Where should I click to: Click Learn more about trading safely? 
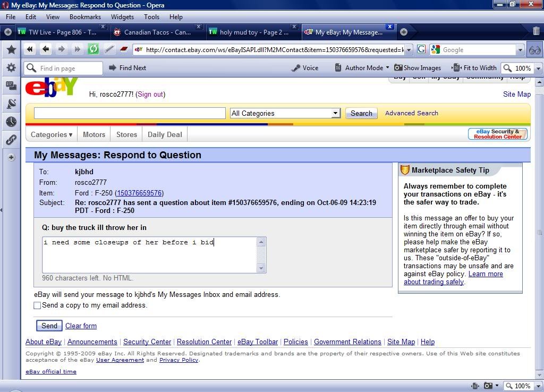[x=453, y=278]
